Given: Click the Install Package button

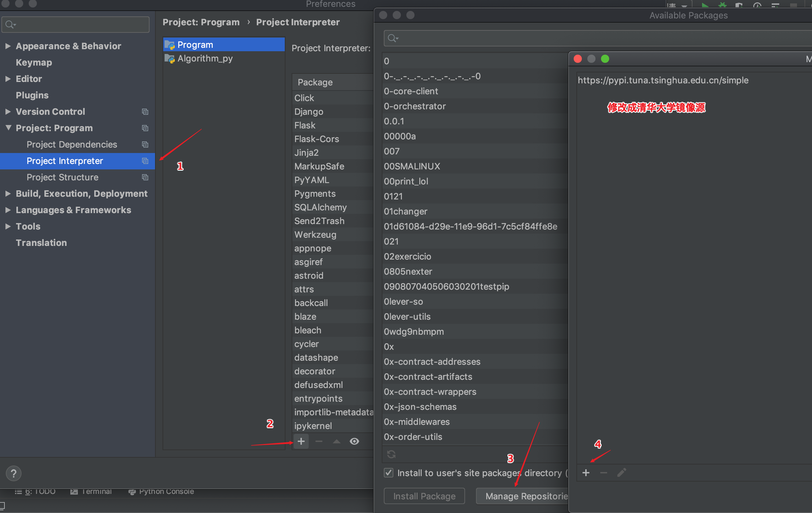Looking at the screenshot, I should [x=424, y=496].
